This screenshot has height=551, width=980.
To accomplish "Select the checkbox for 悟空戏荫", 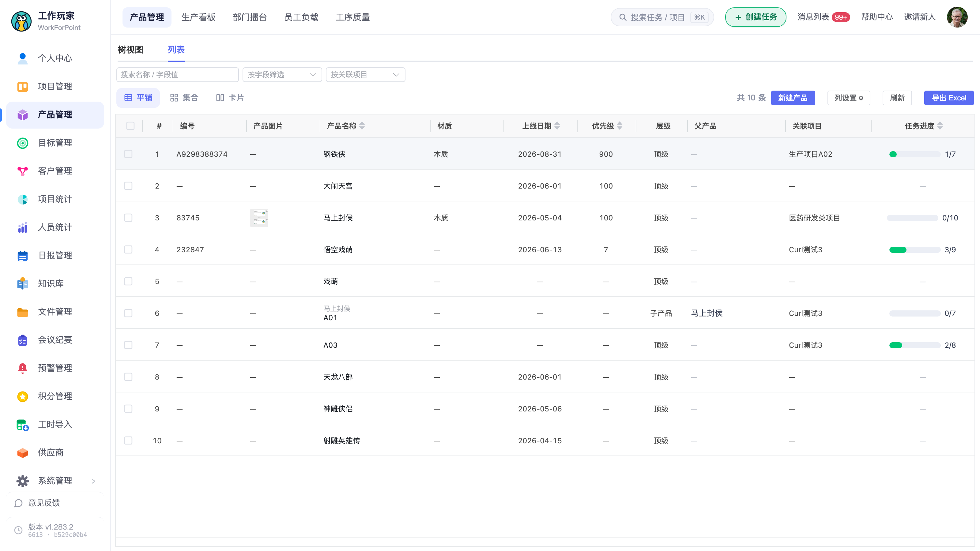I will coord(128,249).
